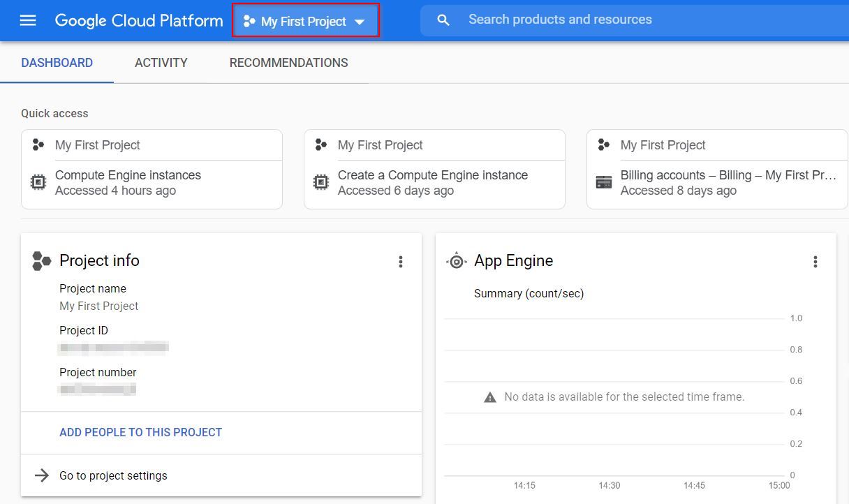The width and height of the screenshot is (849, 504).
Task: Click the search magnifier icon
Action: tap(443, 20)
